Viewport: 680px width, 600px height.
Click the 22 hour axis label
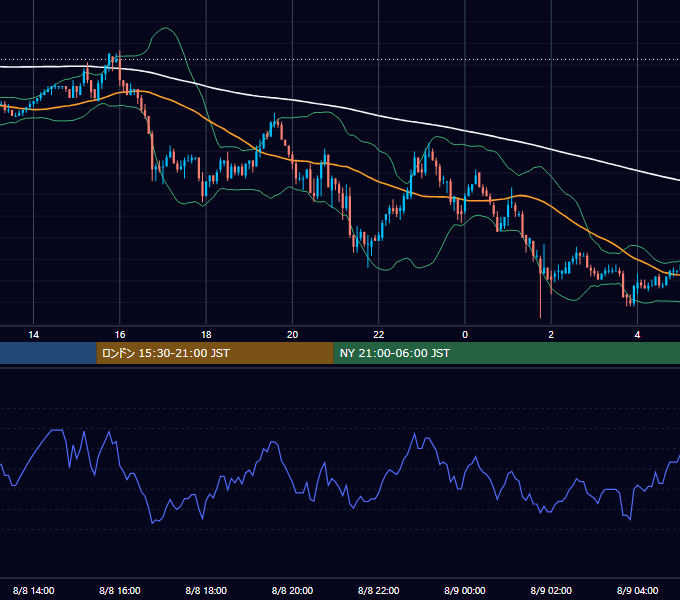pyautogui.click(x=379, y=335)
